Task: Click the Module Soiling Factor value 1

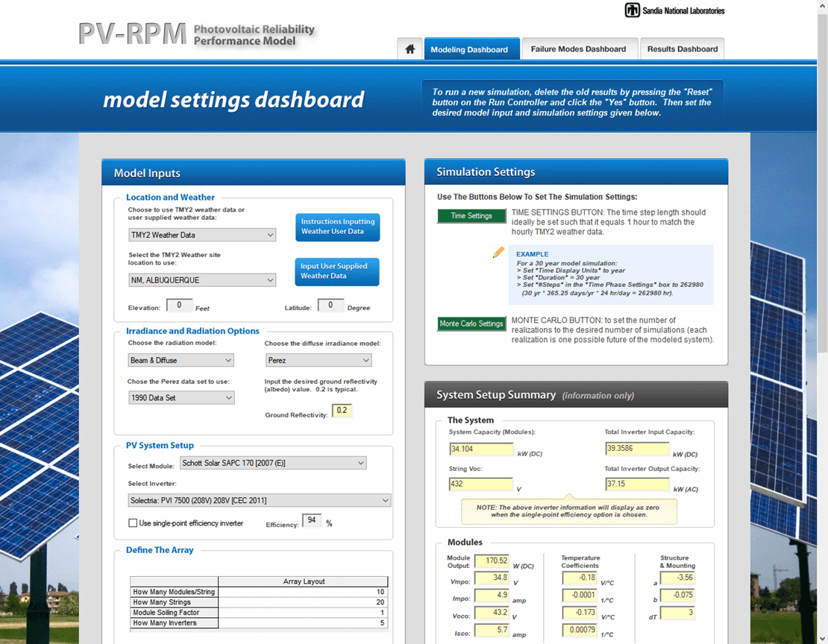Action: (x=303, y=613)
